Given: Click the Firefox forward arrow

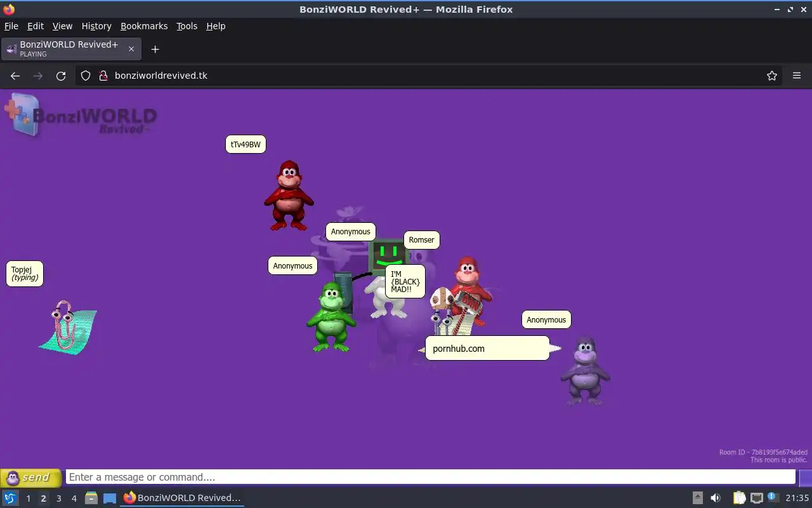Looking at the screenshot, I should pos(38,76).
